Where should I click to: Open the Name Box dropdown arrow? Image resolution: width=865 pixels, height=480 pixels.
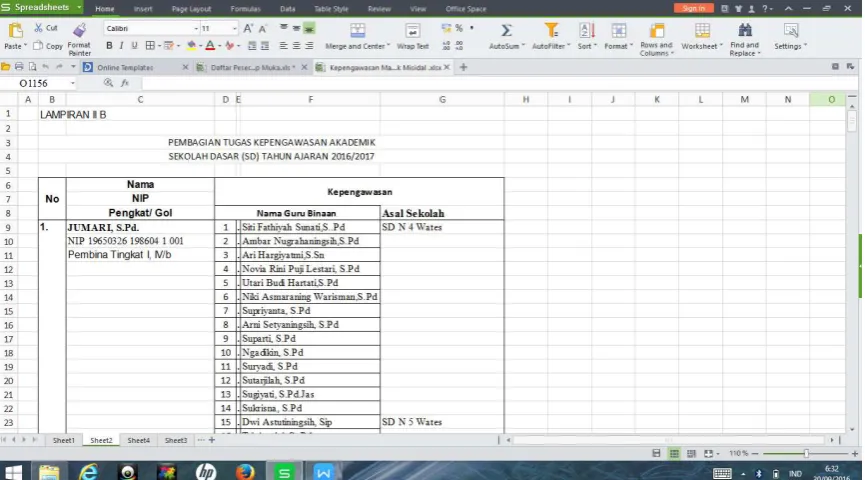pyautogui.click(x=72, y=83)
